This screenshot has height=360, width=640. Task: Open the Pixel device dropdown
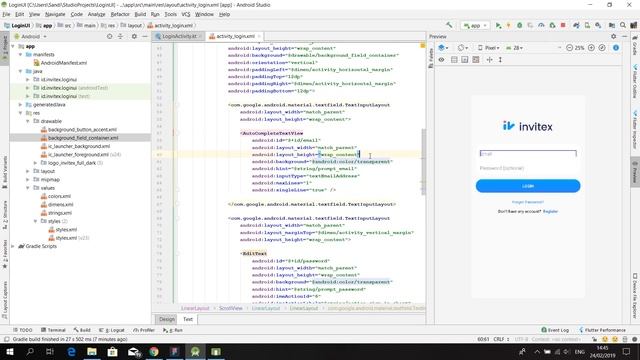point(489,48)
